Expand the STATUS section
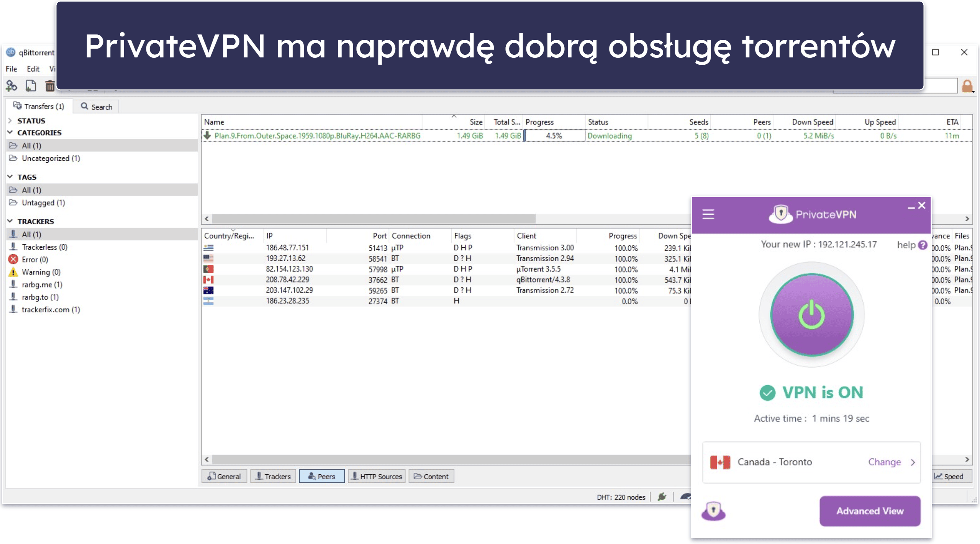 click(10, 121)
